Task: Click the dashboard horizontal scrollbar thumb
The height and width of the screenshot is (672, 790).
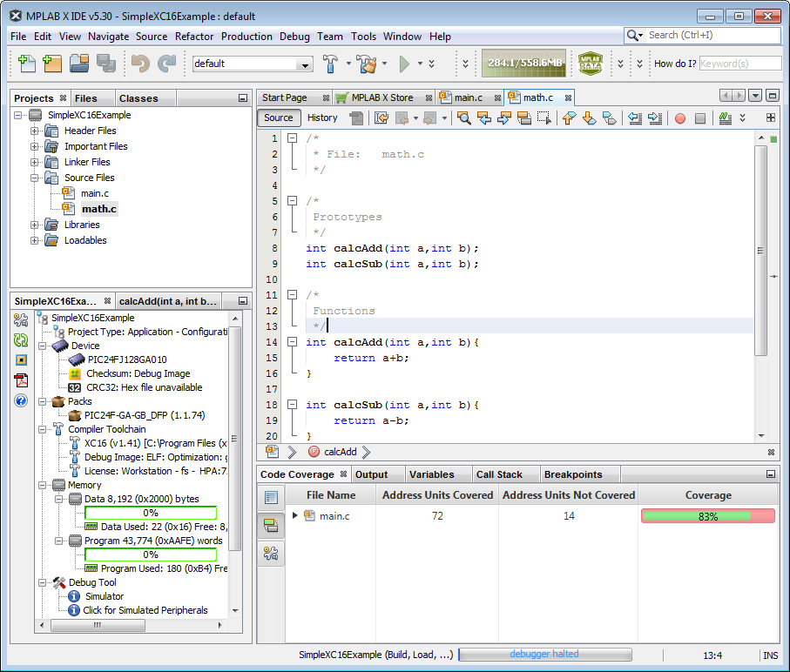Action: click(x=98, y=625)
